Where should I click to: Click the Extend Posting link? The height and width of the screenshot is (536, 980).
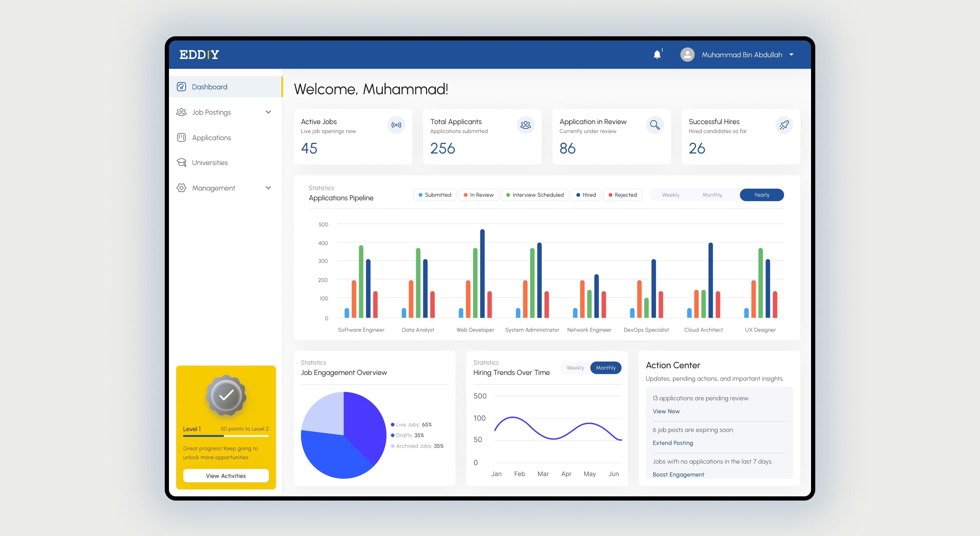[673, 443]
